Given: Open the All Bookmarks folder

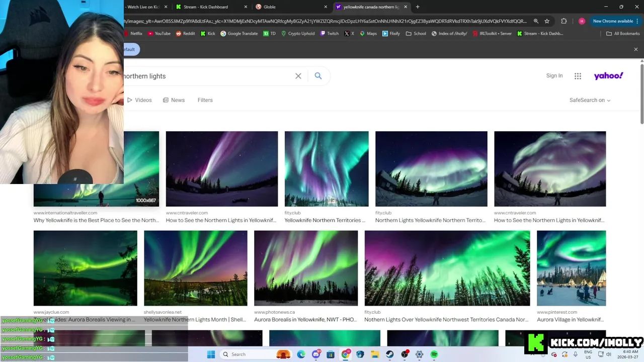Looking at the screenshot, I should pos(623,34).
